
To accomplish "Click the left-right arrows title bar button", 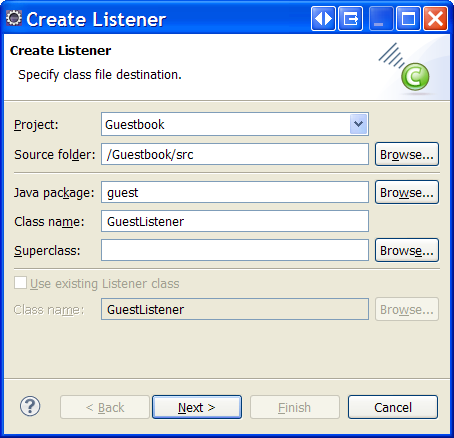I will point(323,19).
